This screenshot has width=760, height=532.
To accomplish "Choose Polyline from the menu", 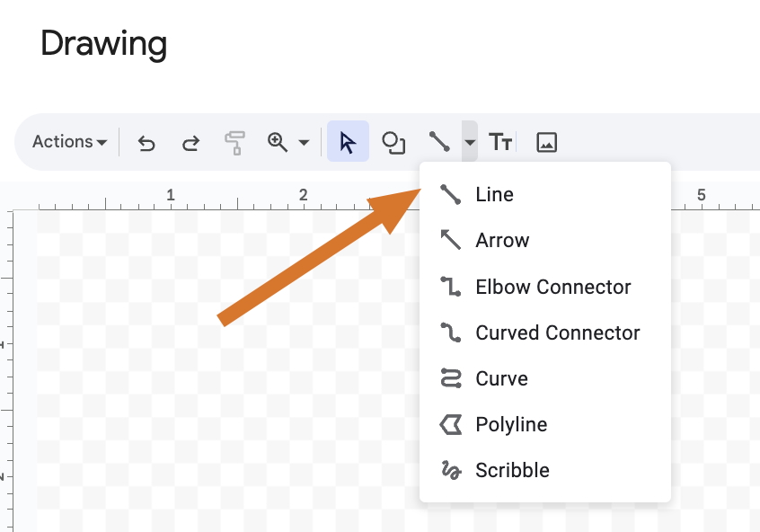I will click(544, 424).
